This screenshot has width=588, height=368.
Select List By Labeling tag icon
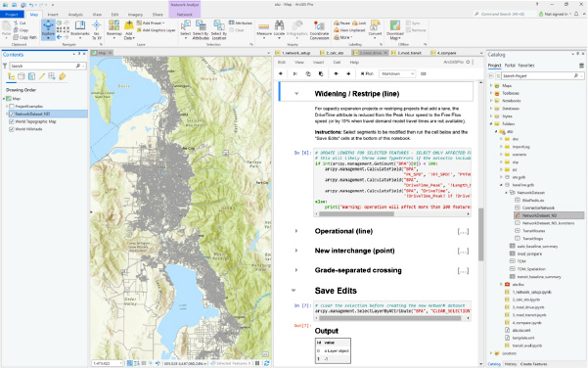tap(63, 76)
